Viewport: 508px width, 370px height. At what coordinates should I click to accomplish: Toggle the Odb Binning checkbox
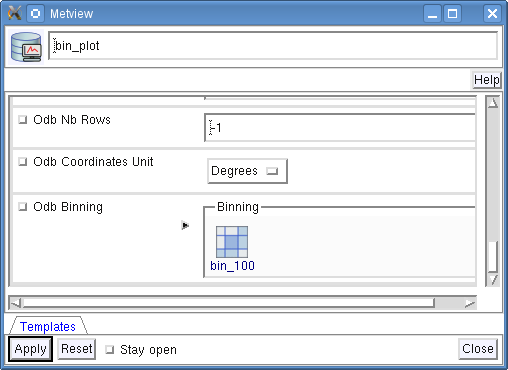pyautogui.click(x=22, y=207)
